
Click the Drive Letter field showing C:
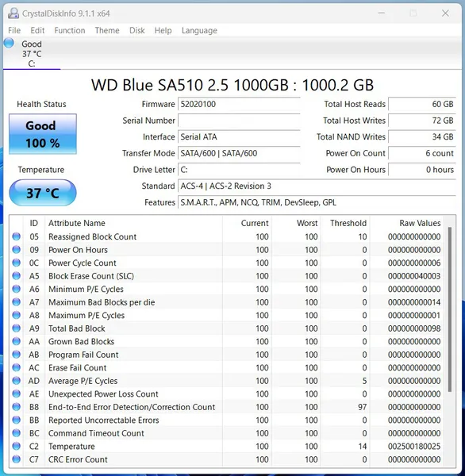click(x=239, y=170)
